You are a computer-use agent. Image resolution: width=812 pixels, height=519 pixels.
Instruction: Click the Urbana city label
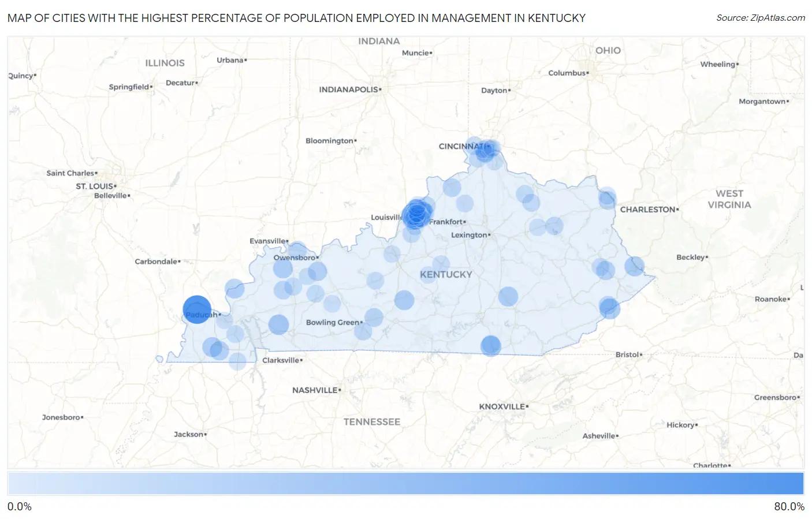[230, 60]
